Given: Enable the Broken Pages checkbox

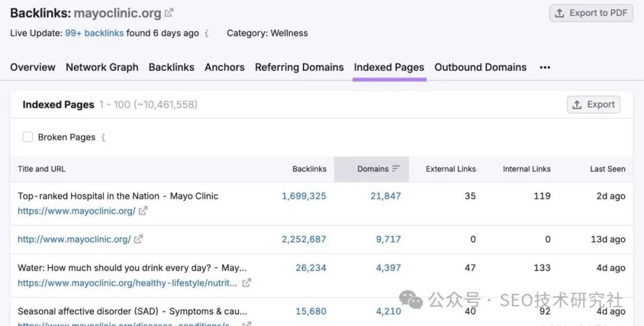Looking at the screenshot, I should (27, 137).
